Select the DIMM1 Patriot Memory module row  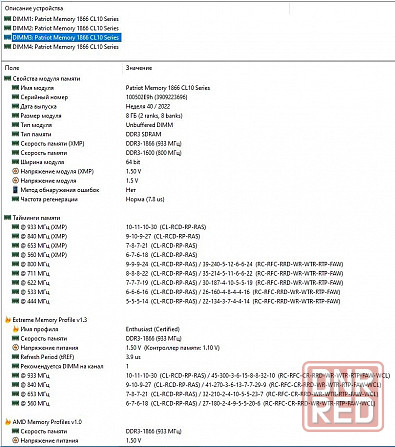point(65,19)
